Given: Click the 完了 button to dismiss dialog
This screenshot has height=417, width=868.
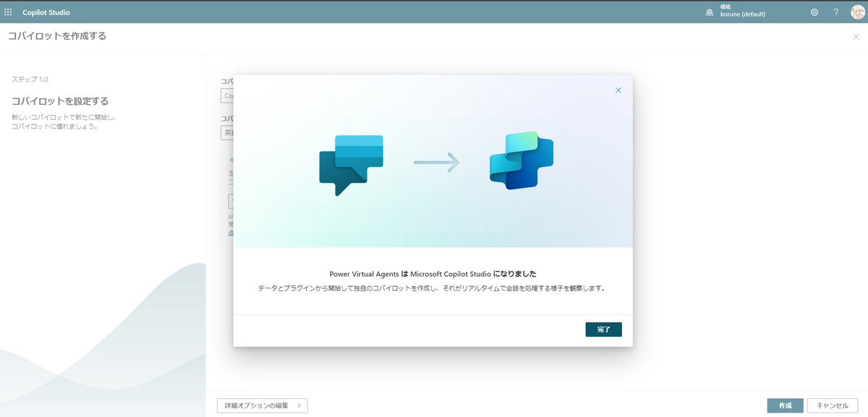Looking at the screenshot, I should pos(603,329).
